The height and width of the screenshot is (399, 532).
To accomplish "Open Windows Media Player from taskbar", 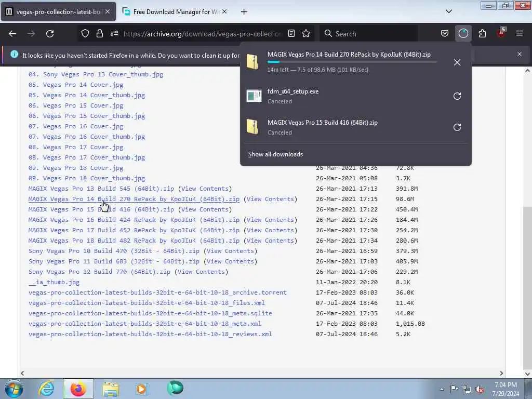I will coord(142,389).
